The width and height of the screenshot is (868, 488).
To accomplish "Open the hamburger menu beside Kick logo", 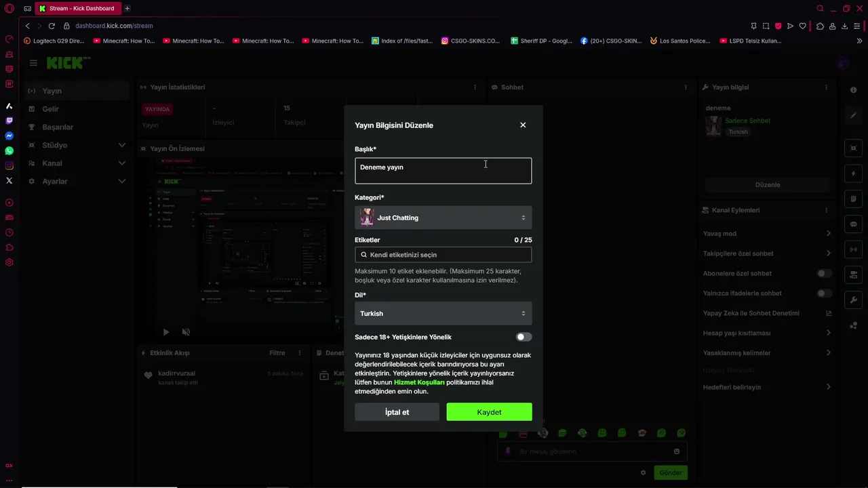I will [33, 63].
